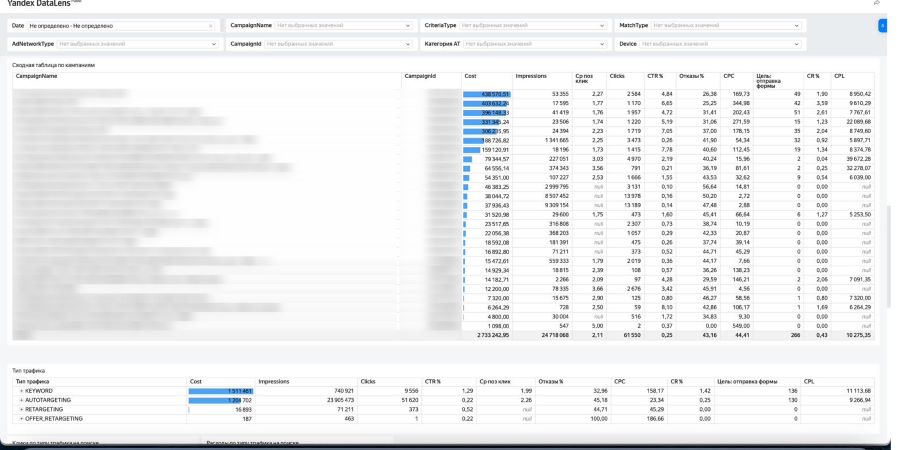Open the Date range selector field
The image size is (900, 450).
121,26
